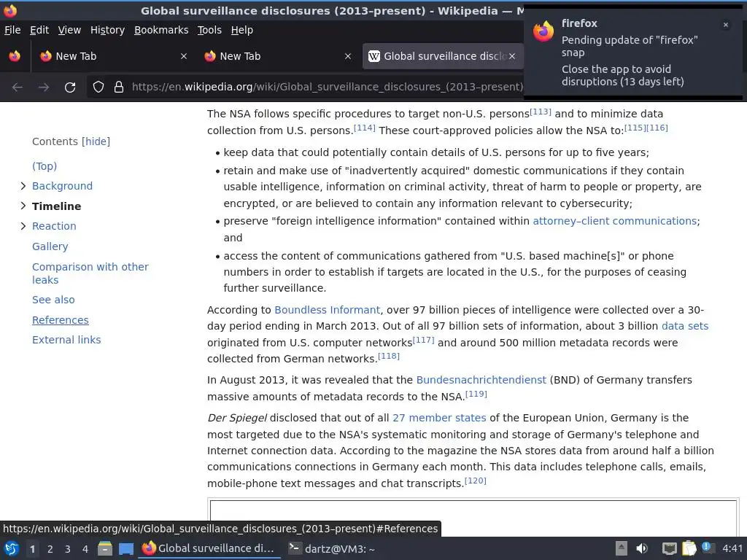Click the update notifier tray icon
747x560 pixels.
pyautogui.click(x=708, y=548)
